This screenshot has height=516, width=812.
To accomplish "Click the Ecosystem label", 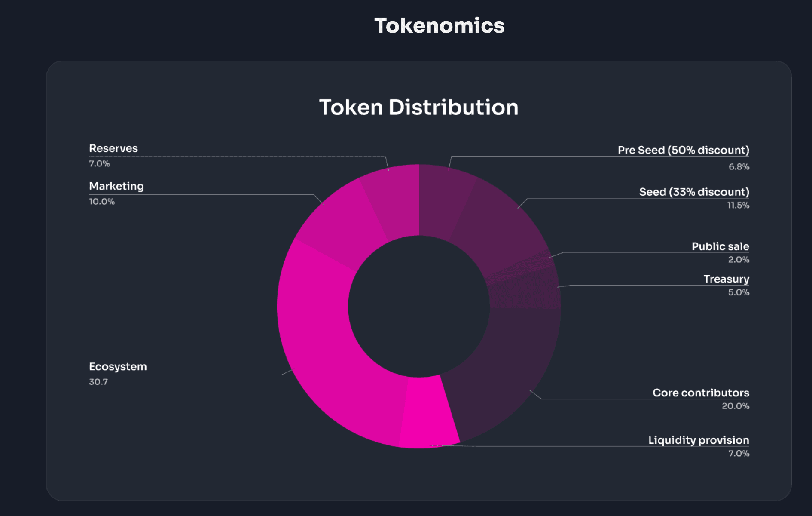I will tap(118, 367).
